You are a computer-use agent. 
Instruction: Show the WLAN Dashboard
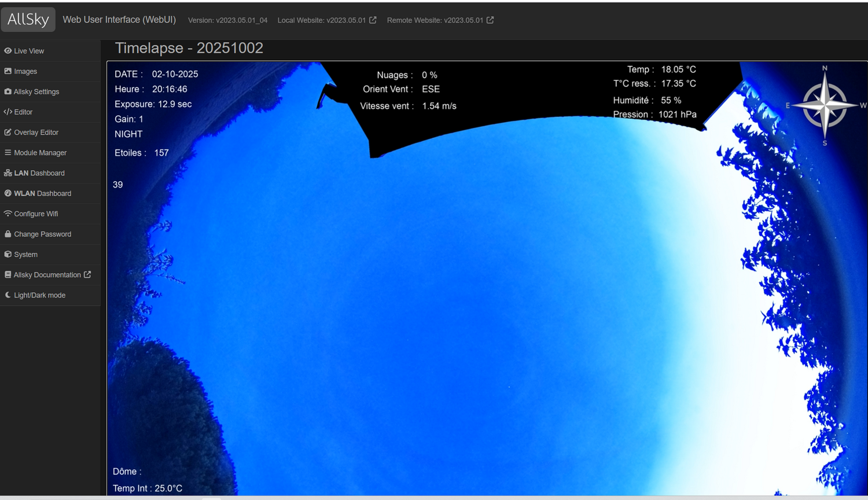[x=50, y=193]
